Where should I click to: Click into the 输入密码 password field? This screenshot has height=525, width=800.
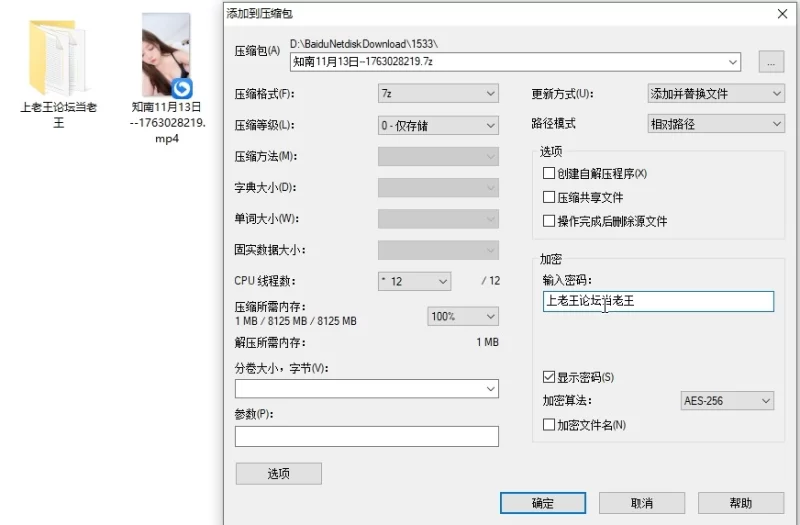point(658,301)
